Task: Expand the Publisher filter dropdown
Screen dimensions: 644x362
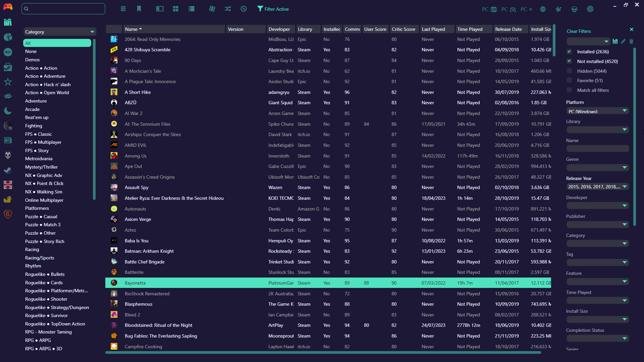Action: (x=597, y=225)
